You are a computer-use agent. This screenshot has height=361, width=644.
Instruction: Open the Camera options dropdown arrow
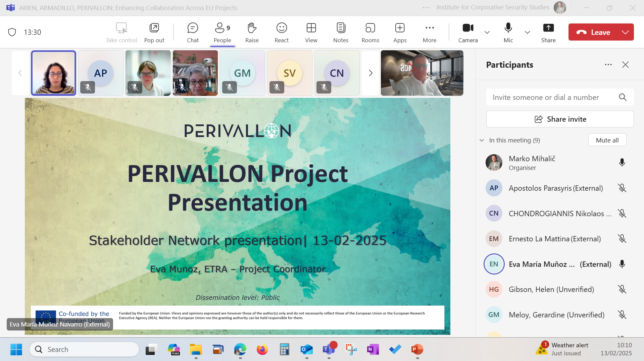[487, 32]
